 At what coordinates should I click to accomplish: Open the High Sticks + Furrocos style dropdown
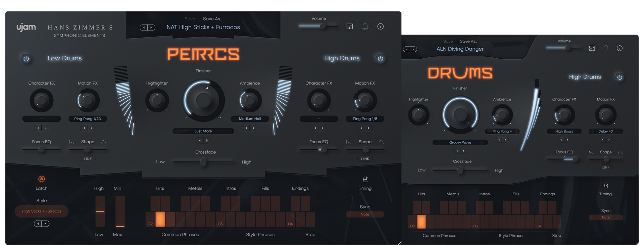click(x=42, y=211)
